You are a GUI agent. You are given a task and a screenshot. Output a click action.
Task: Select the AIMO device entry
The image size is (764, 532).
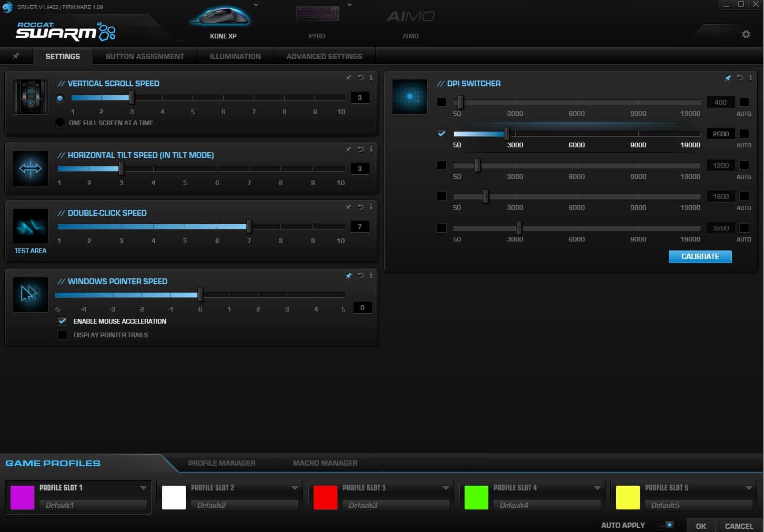pos(410,24)
